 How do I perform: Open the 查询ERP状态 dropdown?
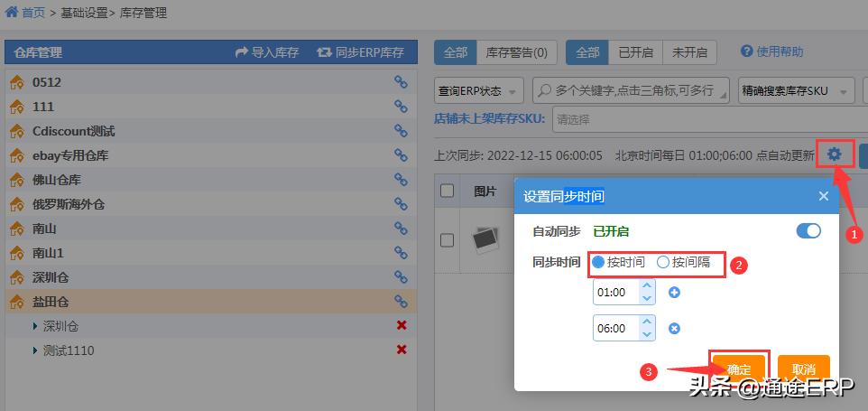(x=478, y=91)
